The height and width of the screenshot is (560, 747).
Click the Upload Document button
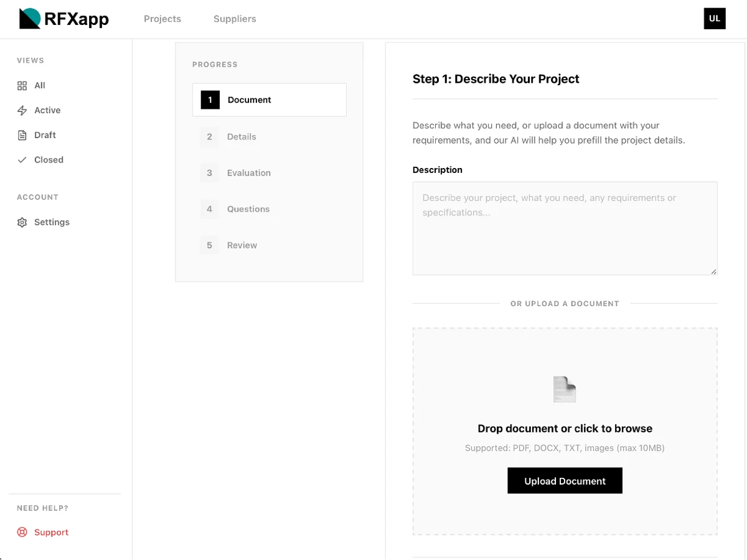point(565,481)
